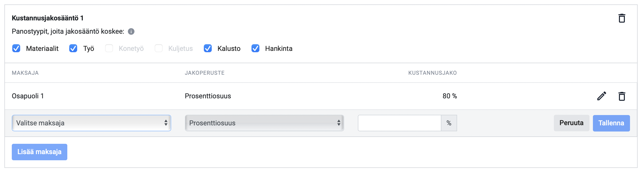Viewport: 644px width, 176px height.
Task: Click the percentage input field
Action: click(x=400, y=123)
